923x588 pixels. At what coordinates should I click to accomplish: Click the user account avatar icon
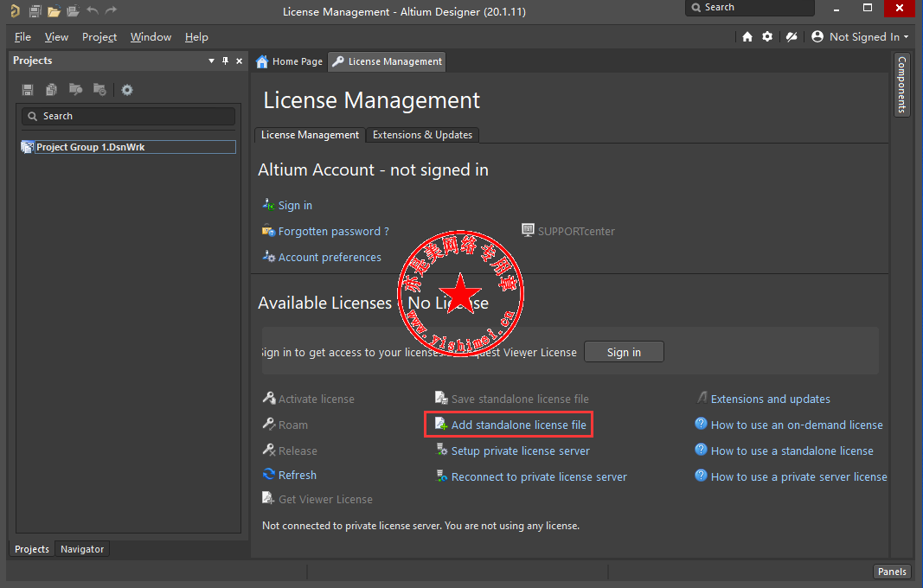pos(817,36)
